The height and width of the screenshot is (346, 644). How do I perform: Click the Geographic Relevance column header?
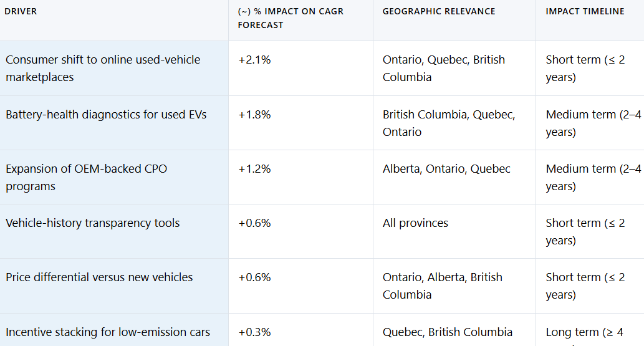point(439,11)
